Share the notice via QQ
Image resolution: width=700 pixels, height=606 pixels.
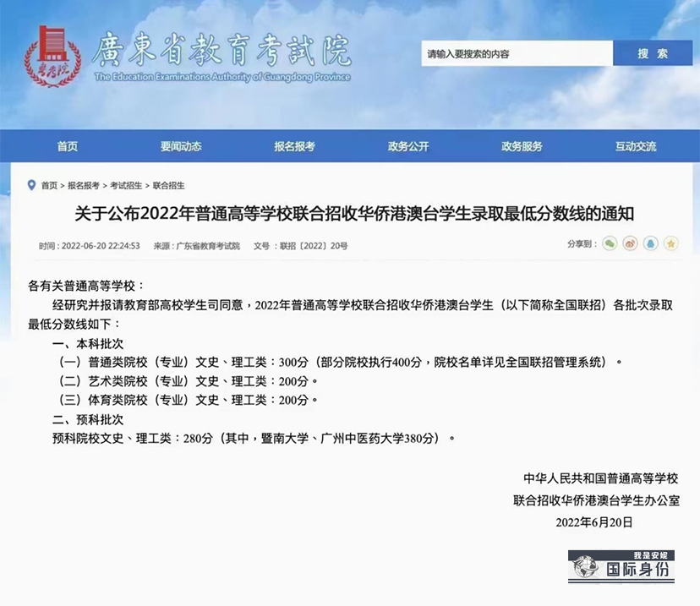point(650,243)
